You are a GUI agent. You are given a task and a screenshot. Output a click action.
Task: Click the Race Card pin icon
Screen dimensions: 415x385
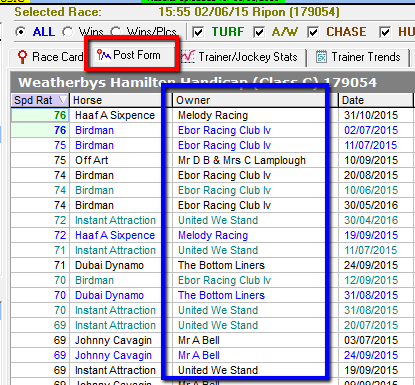click(x=22, y=57)
